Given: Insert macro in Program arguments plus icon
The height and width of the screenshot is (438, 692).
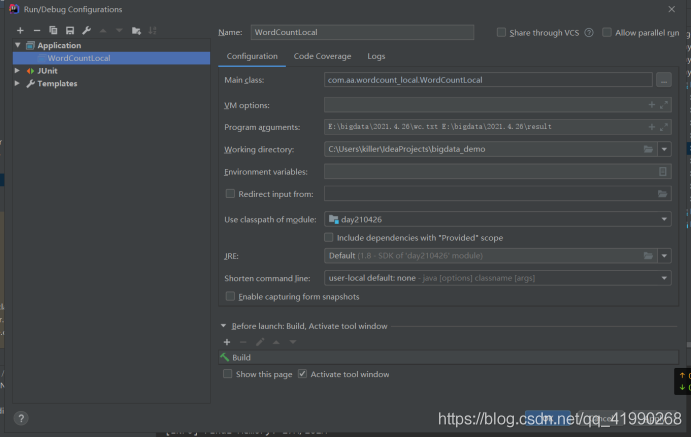Looking at the screenshot, I should pos(651,127).
